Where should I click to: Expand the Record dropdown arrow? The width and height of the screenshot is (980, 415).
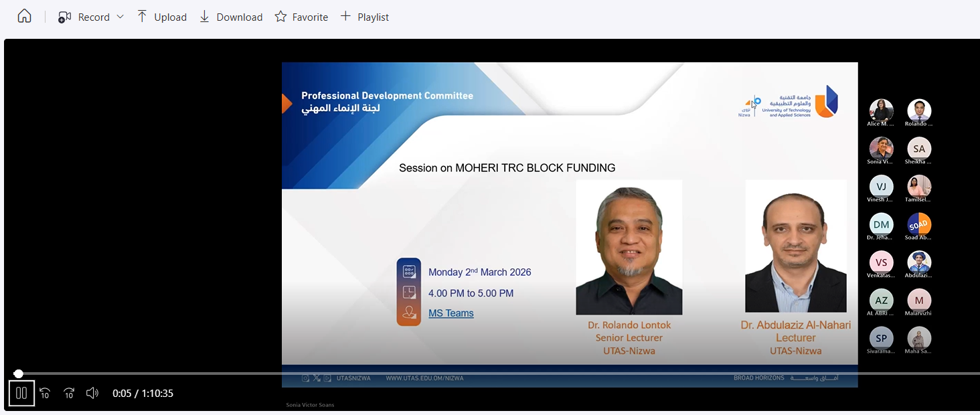coord(120,17)
